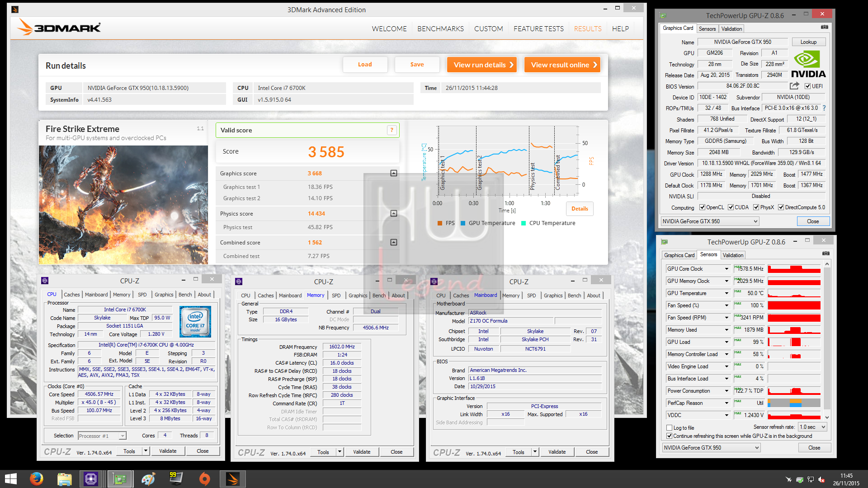Viewport: 868px width, 488px height.
Task: Click the GPU Load sensor graph
Action: coord(794,342)
